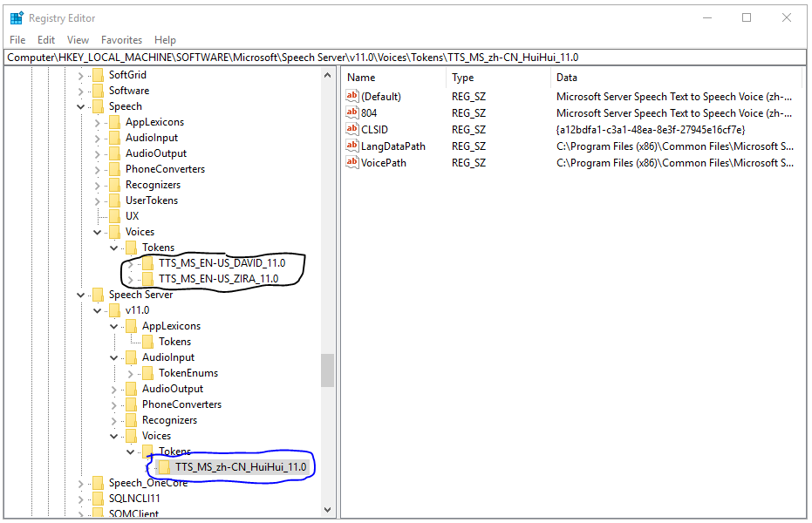Select the Software folder icon
Viewport: 812px width, 523px height.
tap(98, 91)
